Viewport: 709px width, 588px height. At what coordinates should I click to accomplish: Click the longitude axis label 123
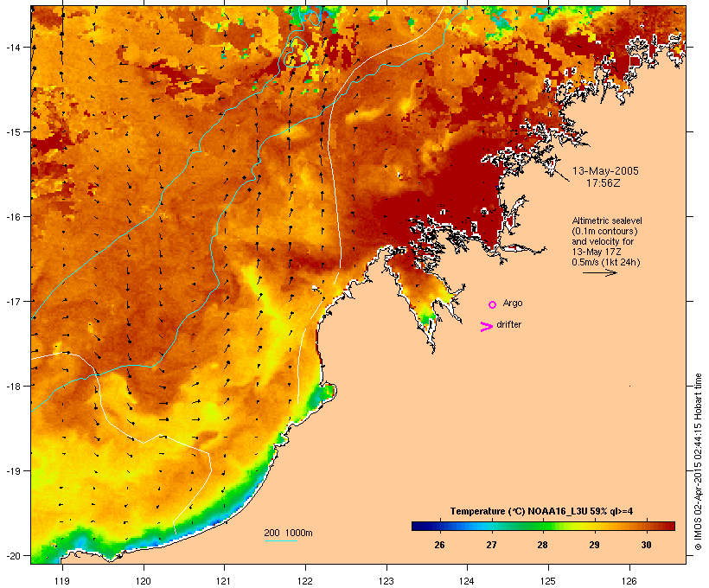coord(386,581)
